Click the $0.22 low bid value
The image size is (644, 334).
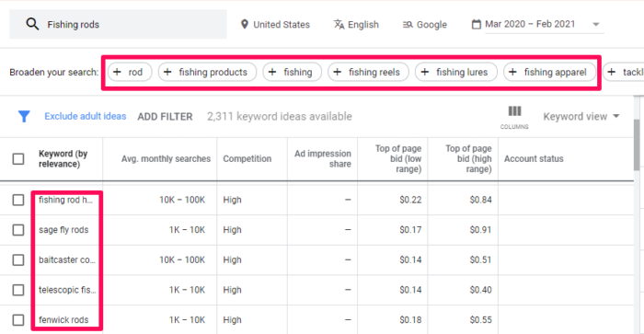(410, 200)
